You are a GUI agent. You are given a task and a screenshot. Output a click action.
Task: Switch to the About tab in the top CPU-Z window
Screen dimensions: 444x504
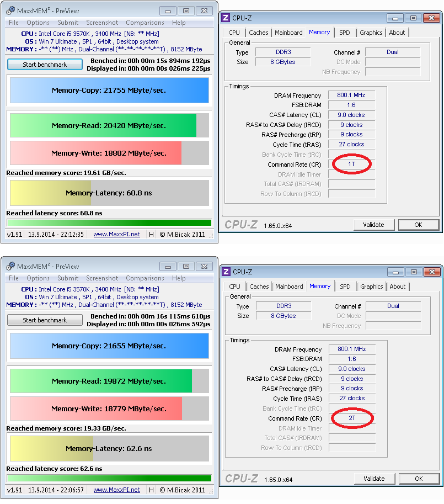coord(397,33)
